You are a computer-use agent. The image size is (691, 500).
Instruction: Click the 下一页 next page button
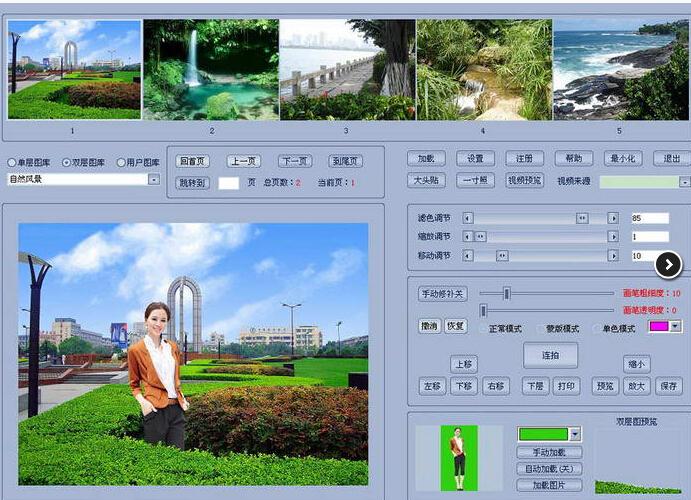point(294,161)
